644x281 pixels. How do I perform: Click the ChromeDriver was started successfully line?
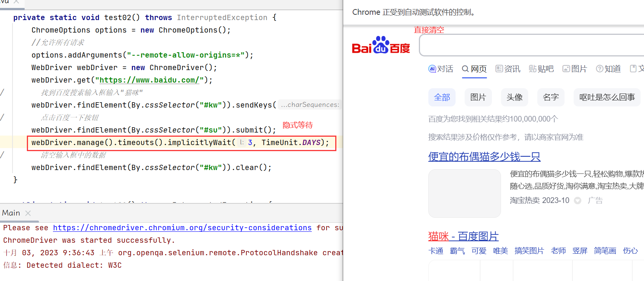[89, 240]
